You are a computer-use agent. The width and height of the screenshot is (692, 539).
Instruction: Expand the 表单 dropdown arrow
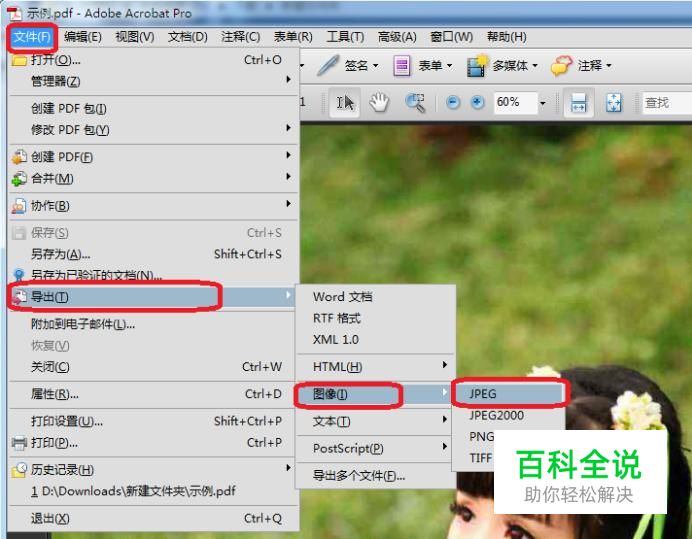tap(449, 66)
